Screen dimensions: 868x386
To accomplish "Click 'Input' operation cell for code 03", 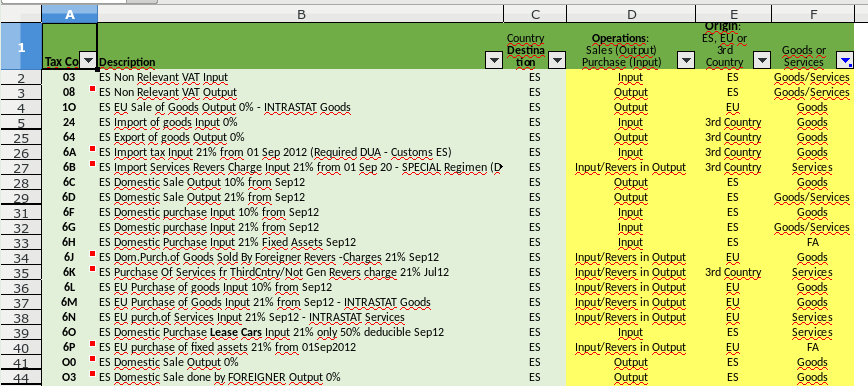I will (631, 77).
